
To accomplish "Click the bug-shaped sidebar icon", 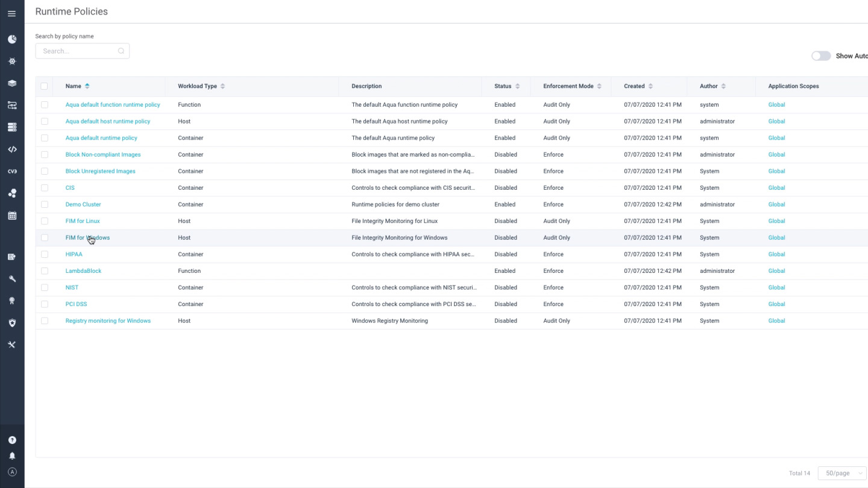I will pyautogui.click(x=12, y=61).
